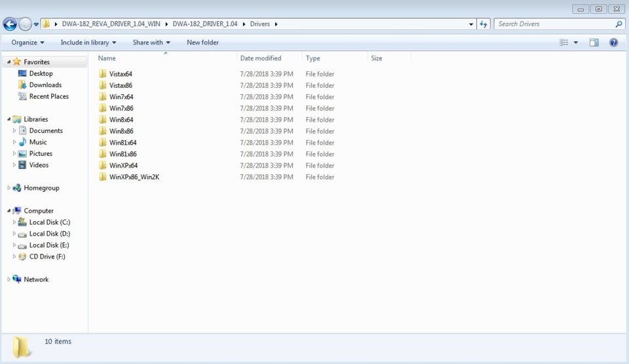Refresh the Drivers folder view
This screenshot has height=364, width=629.
[x=484, y=24]
